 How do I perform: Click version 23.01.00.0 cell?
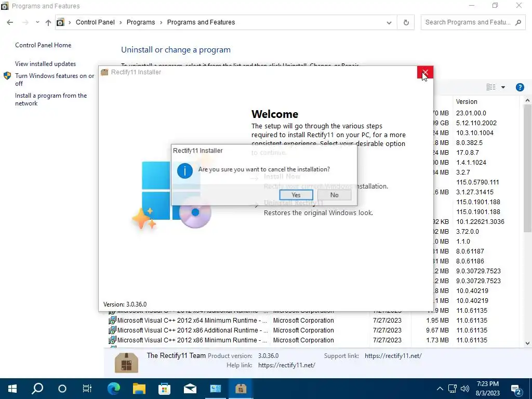tap(471, 113)
